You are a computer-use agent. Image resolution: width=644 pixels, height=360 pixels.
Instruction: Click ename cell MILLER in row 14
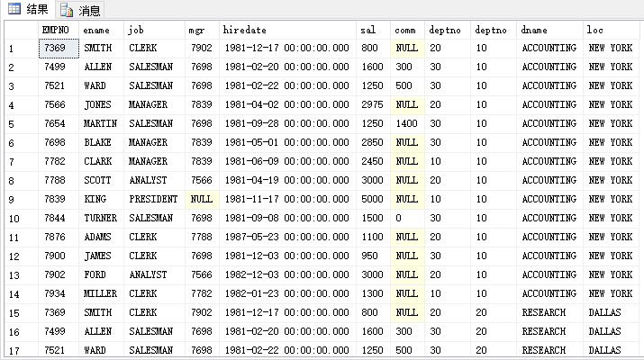click(102, 294)
